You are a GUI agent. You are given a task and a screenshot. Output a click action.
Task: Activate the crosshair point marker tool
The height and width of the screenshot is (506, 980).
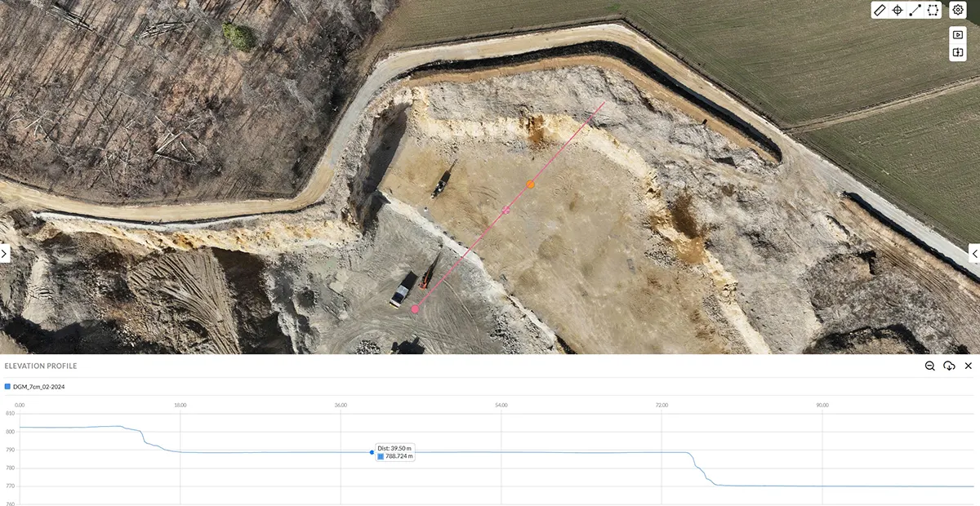pos(898,10)
